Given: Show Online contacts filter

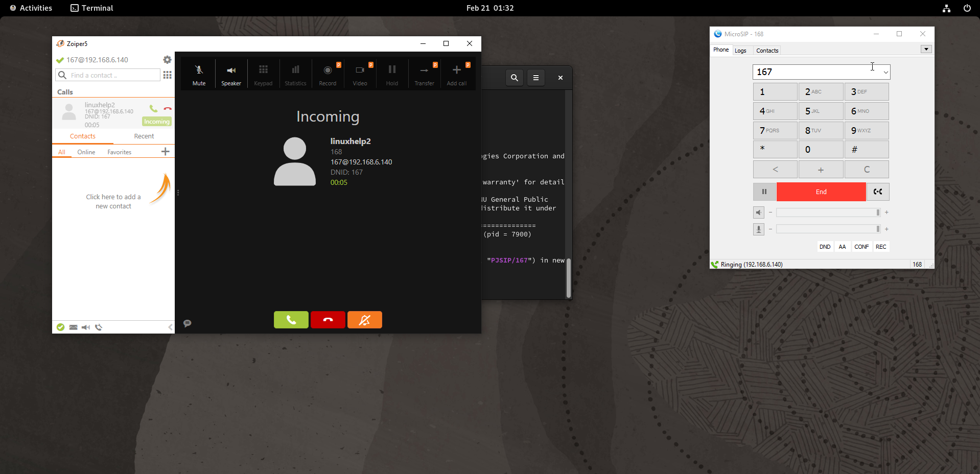Looking at the screenshot, I should pos(86,152).
